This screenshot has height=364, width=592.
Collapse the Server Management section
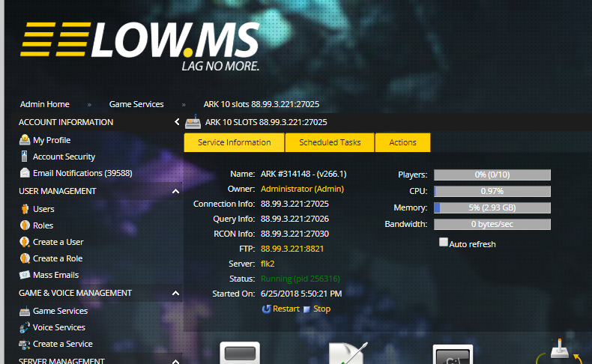[175, 361]
